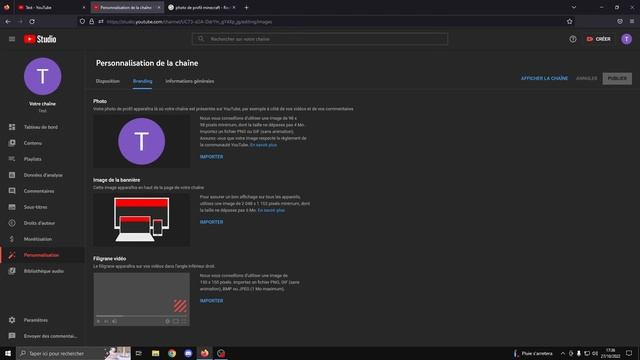Open the Monétisation dollar icon
Viewport: 640px width, 360px height.
tap(12, 239)
